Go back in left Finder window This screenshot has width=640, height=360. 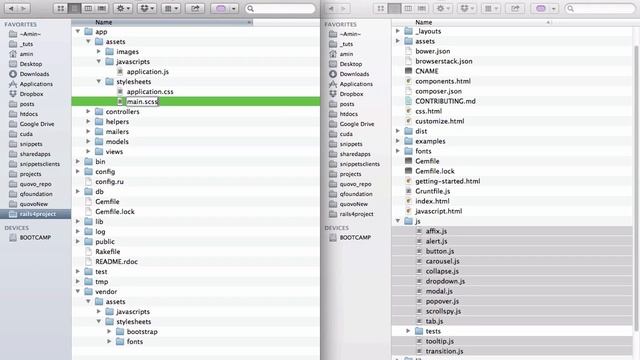tap(11, 8)
